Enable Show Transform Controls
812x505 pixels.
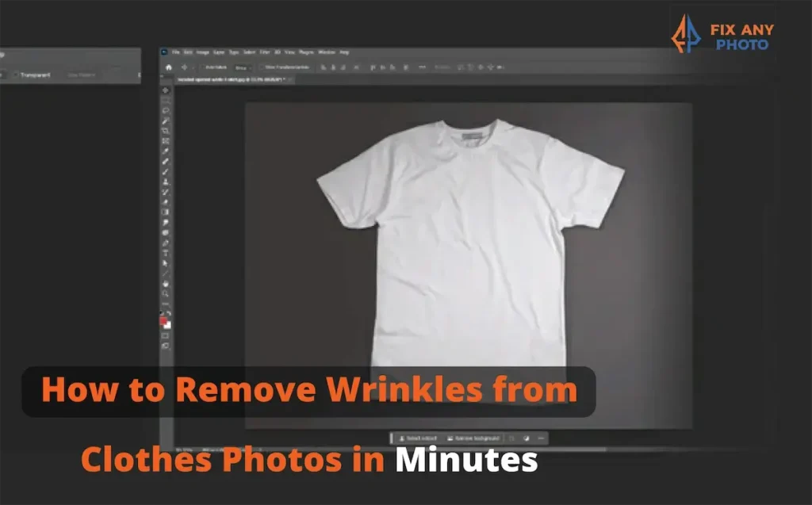pos(262,67)
